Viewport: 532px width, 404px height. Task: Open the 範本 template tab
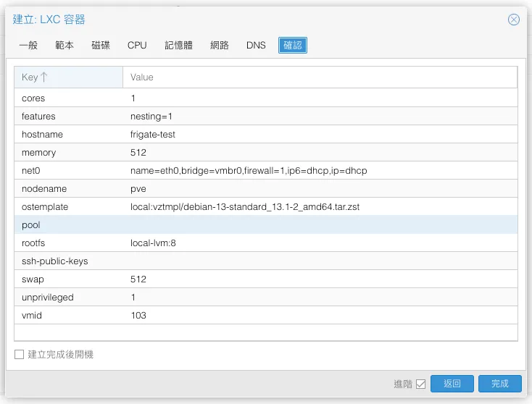coord(65,46)
